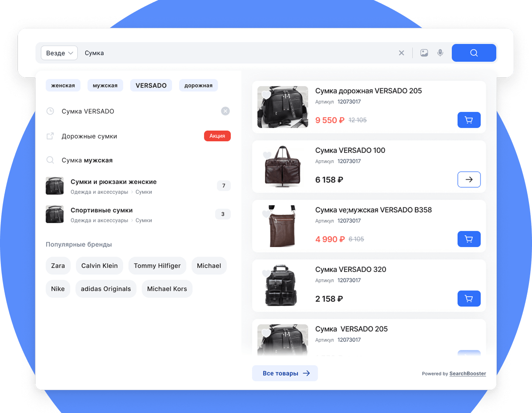Click the history clock icon beside Сумка VERSADO
The image size is (532, 413).
[x=50, y=111]
